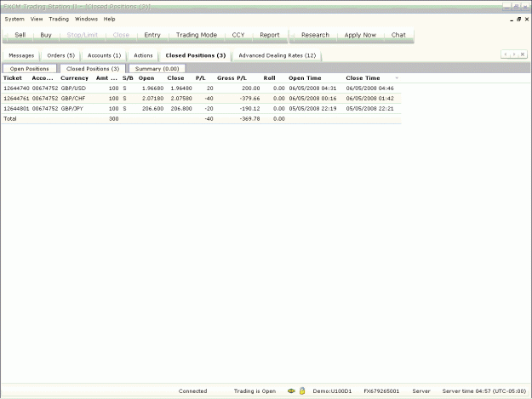Click the -190.12 gross P/L value
532x399 pixels.
tap(249, 109)
